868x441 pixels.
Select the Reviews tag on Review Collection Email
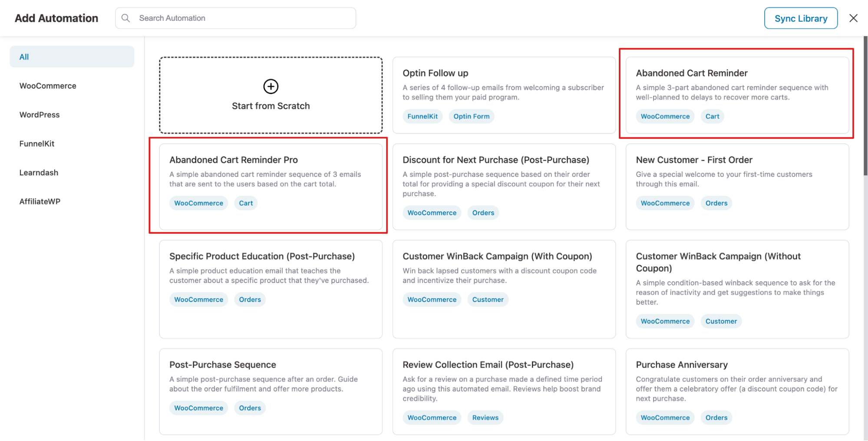(x=485, y=417)
